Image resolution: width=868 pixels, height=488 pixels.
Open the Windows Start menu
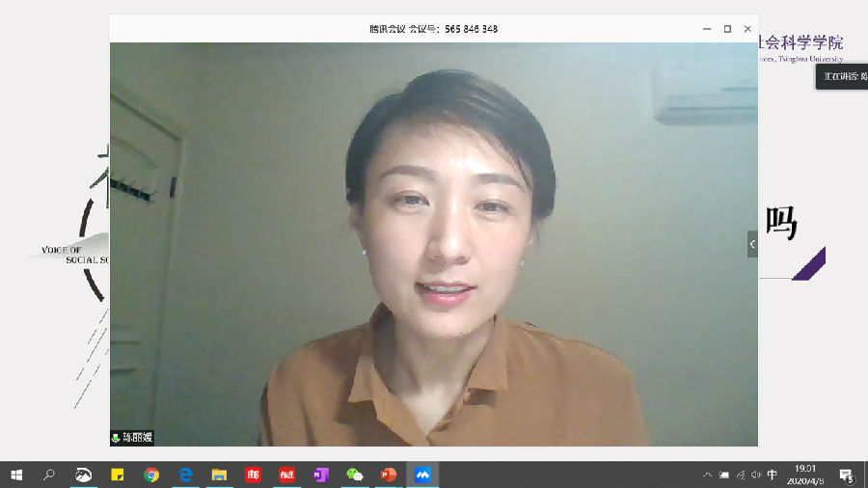pos(16,474)
